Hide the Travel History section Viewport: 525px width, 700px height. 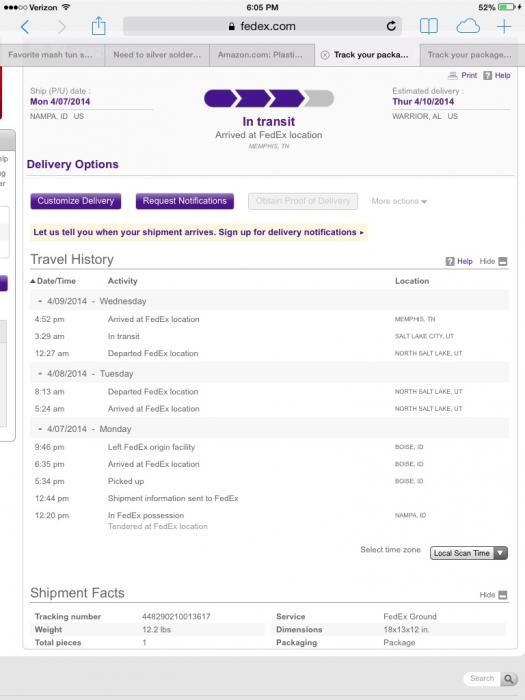(493, 262)
